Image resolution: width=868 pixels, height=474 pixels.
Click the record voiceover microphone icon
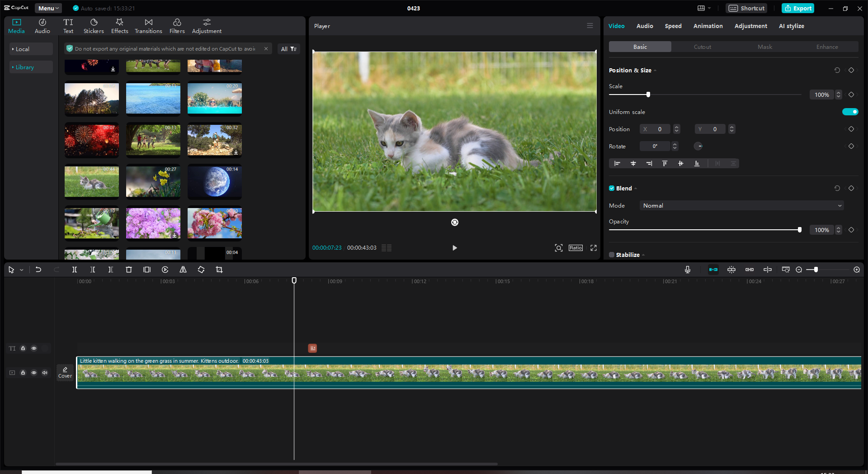(687, 269)
